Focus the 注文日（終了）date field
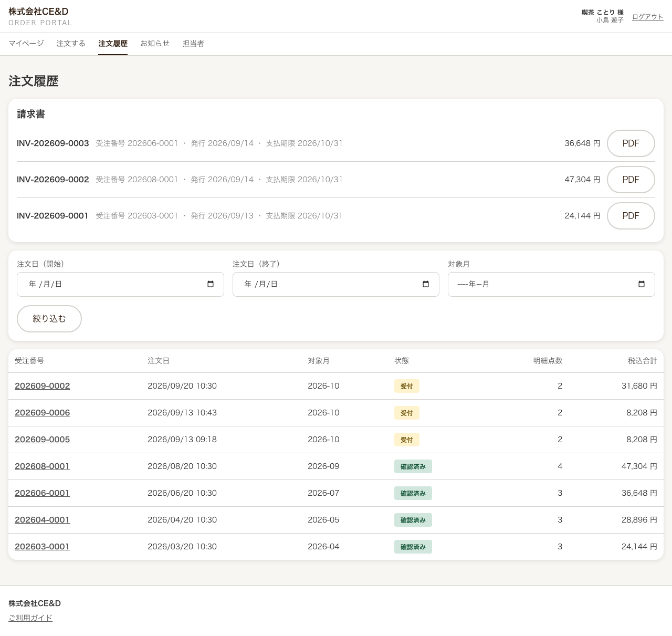 pos(336,284)
